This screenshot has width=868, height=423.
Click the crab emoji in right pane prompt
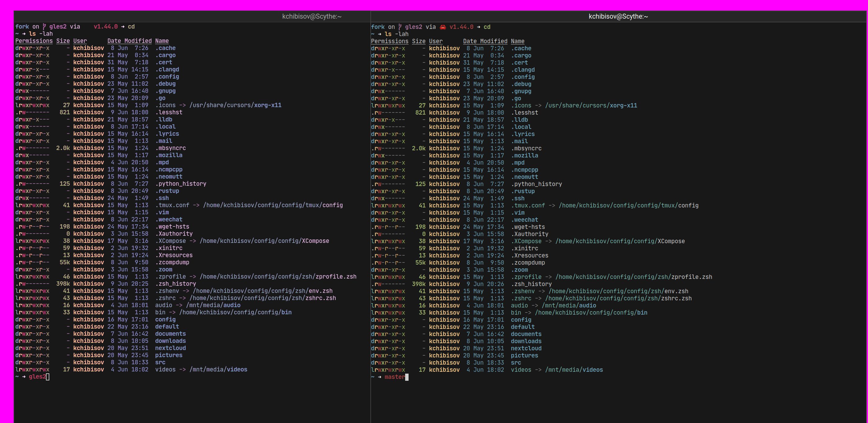point(442,27)
